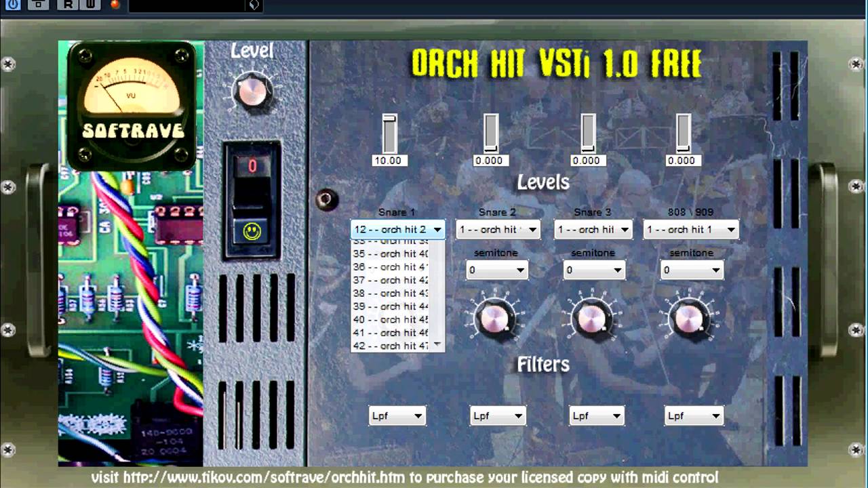The width and height of the screenshot is (868, 488).
Task: Select '42 -- orch hit 47' from list
Action: pos(391,346)
